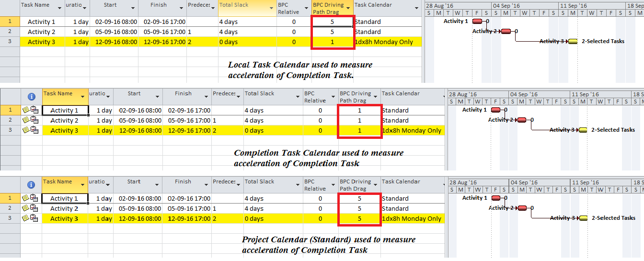
Task: Open the note icon of Activity 1 in bottom grid
Action: click(26, 198)
